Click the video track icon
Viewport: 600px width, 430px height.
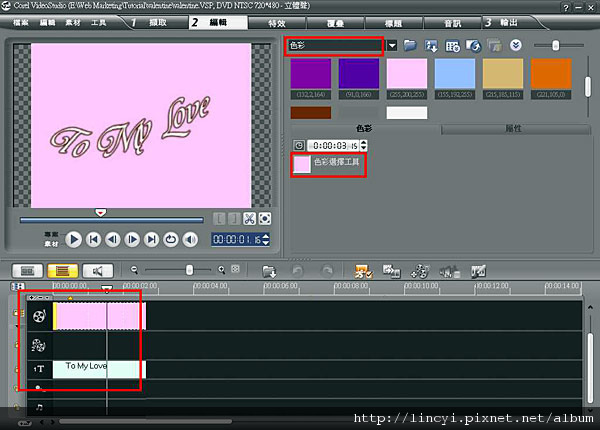pyautogui.click(x=39, y=316)
